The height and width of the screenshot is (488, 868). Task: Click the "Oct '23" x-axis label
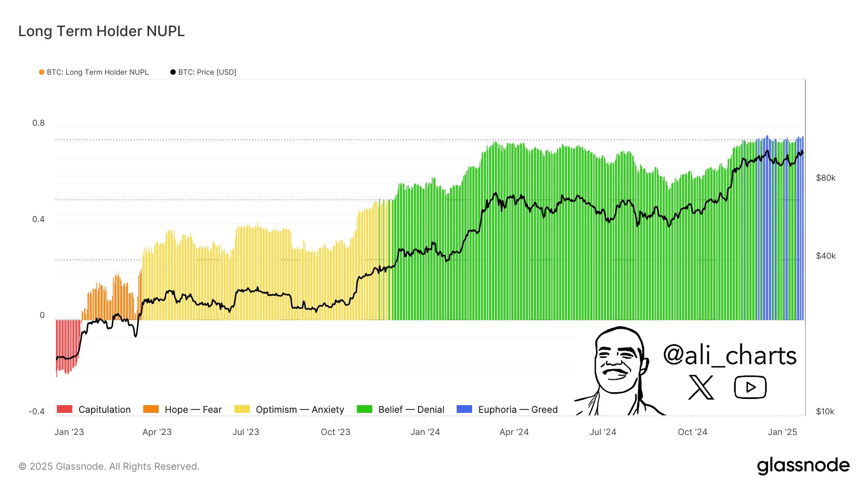pos(336,432)
